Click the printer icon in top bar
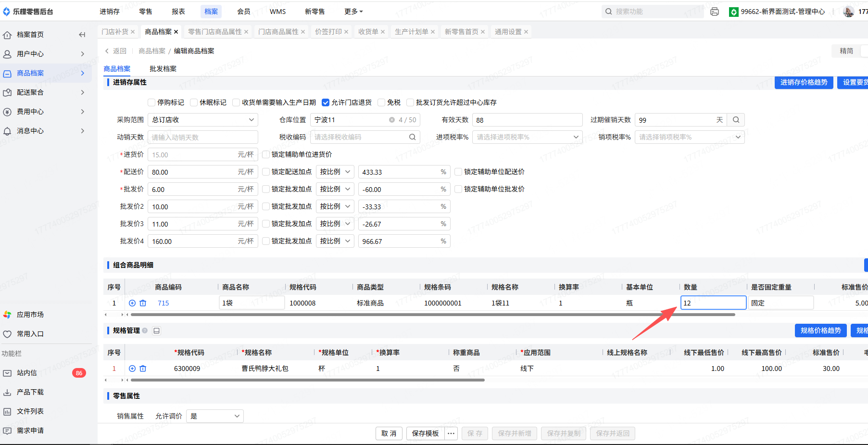The height and width of the screenshot is (445, 868). [x=715, y=12]
